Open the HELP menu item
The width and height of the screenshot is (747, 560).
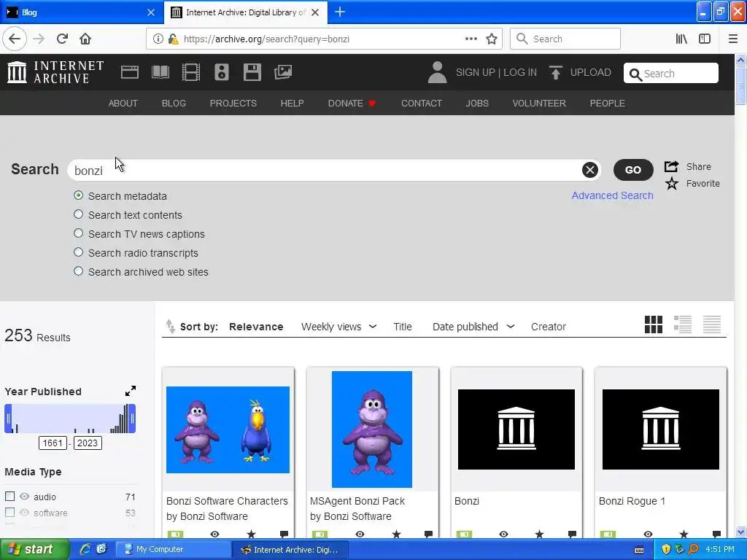click(292, 104)
